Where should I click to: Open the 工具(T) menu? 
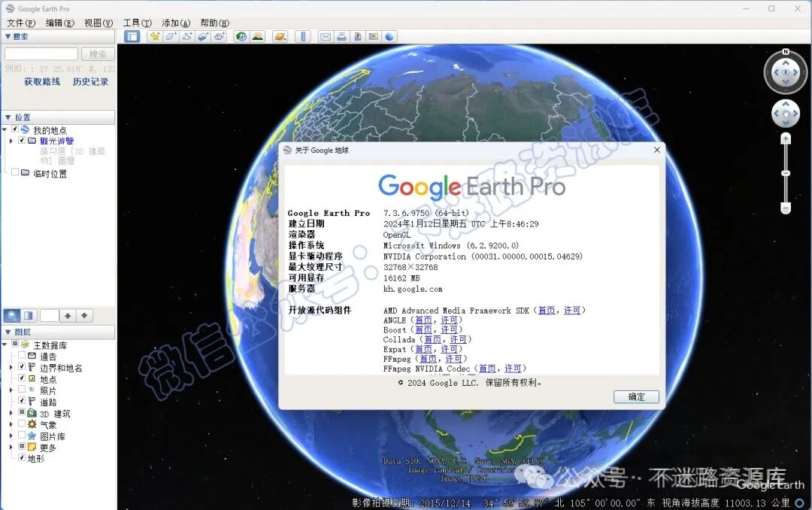(x=138, y=23)
